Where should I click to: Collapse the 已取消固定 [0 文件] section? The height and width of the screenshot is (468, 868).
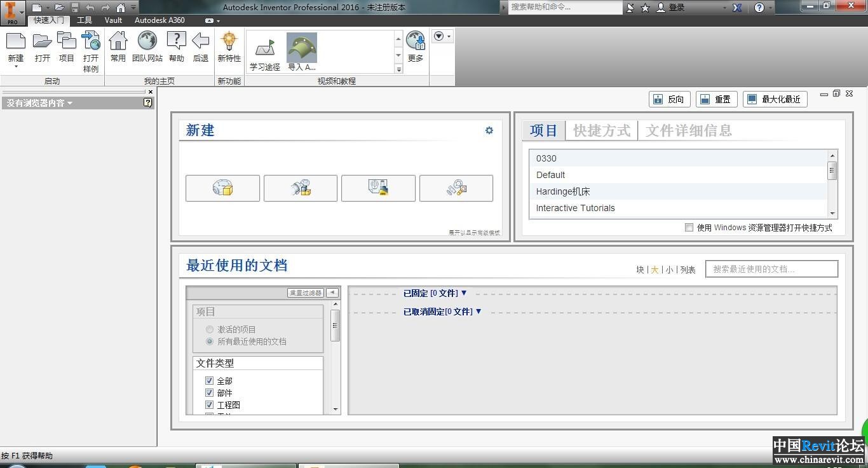tap(478, 312)
